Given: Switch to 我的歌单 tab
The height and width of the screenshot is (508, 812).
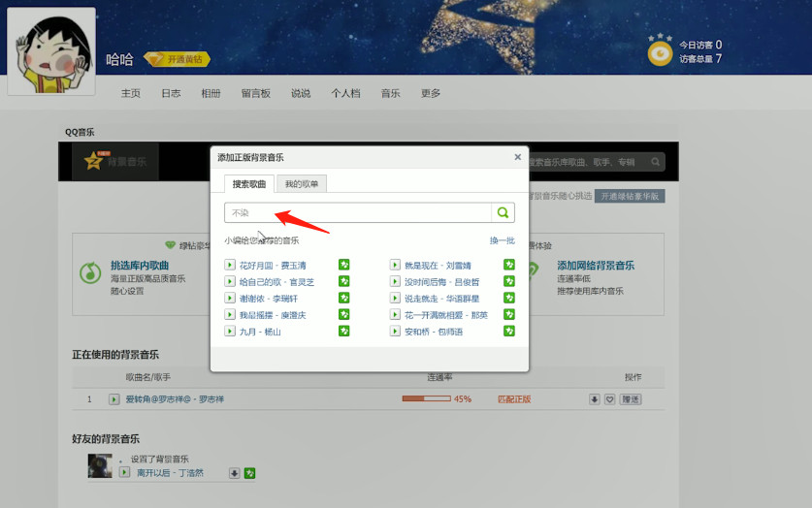Looking at the screenshot, I should point(302,183).
